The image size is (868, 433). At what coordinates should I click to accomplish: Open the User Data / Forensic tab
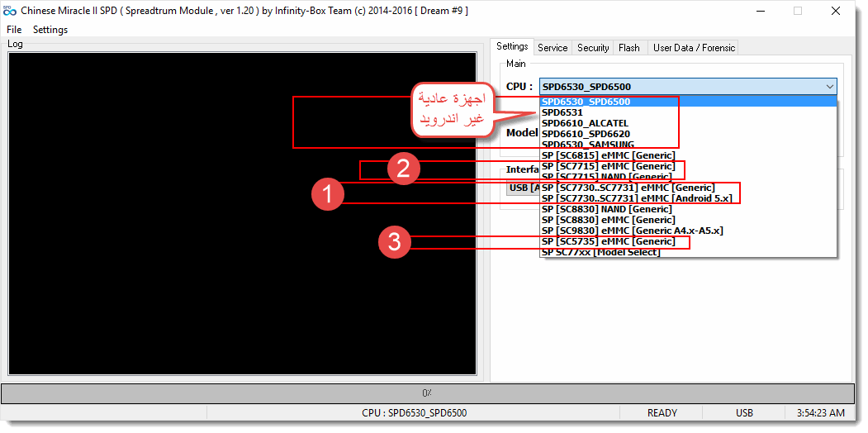pos(695,48)
